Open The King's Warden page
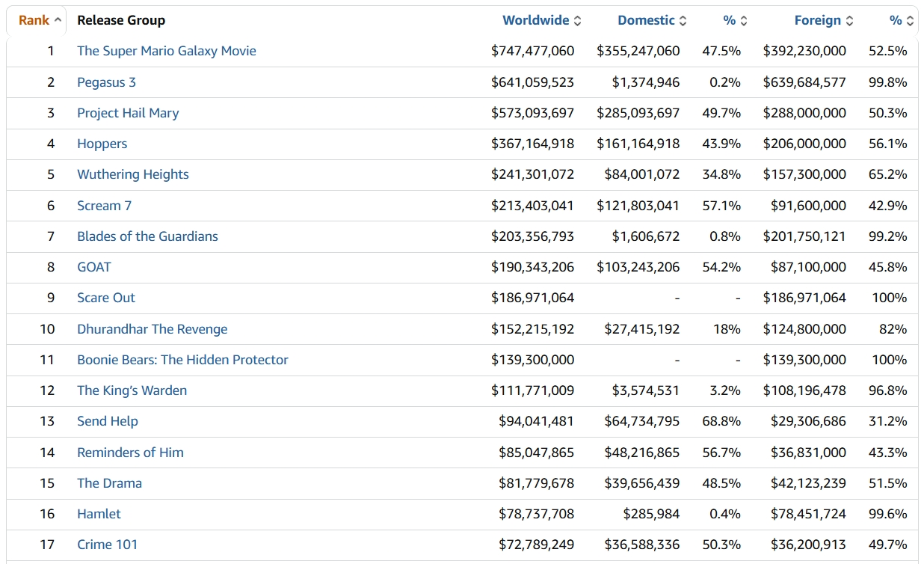Image resolution: width=924 pixels, height=564 pixels. click(132, 390)
